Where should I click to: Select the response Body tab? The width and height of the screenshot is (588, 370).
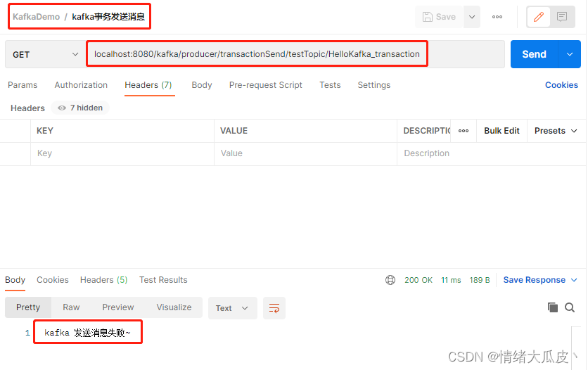tap(15, 280)
